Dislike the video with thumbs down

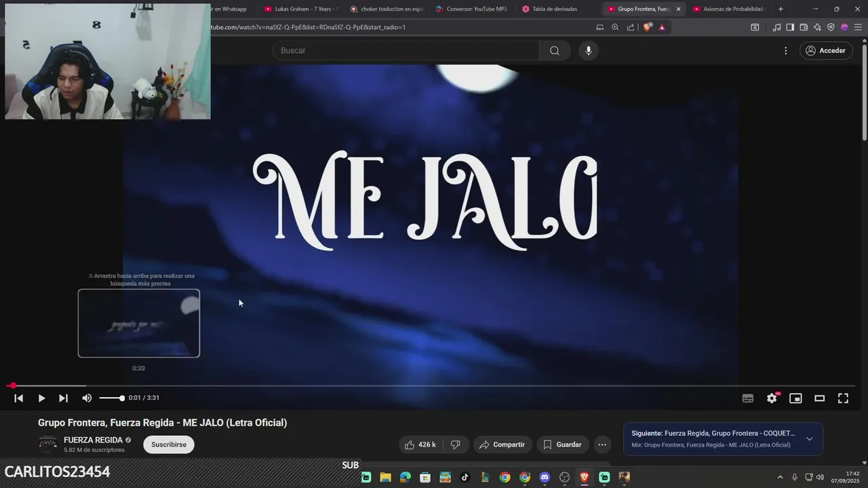[x=456, y=445]
